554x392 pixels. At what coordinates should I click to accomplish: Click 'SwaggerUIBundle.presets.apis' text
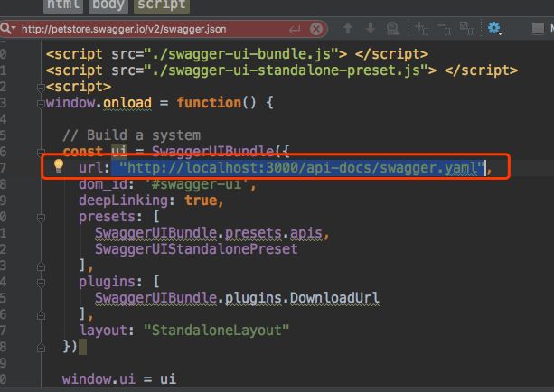coord(209,233)
